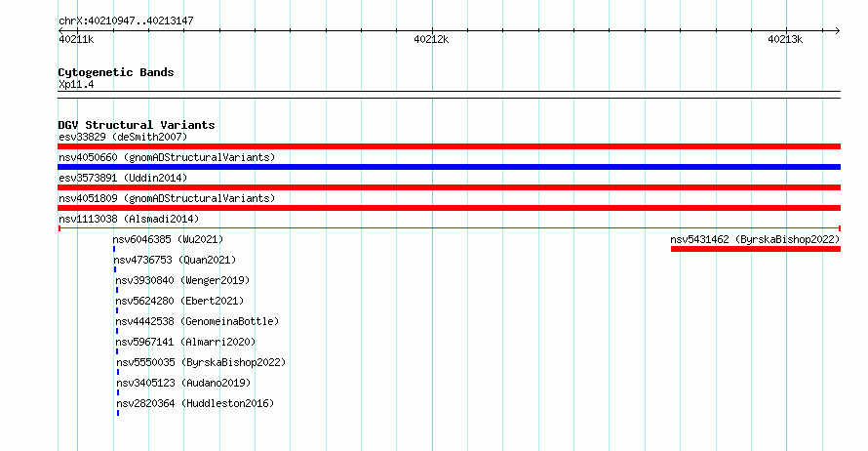Image resolution: width=868 pixels, height=451 pixels.
Task: Click the DGV Structural Variants track title
Action: tap(137, 125)
